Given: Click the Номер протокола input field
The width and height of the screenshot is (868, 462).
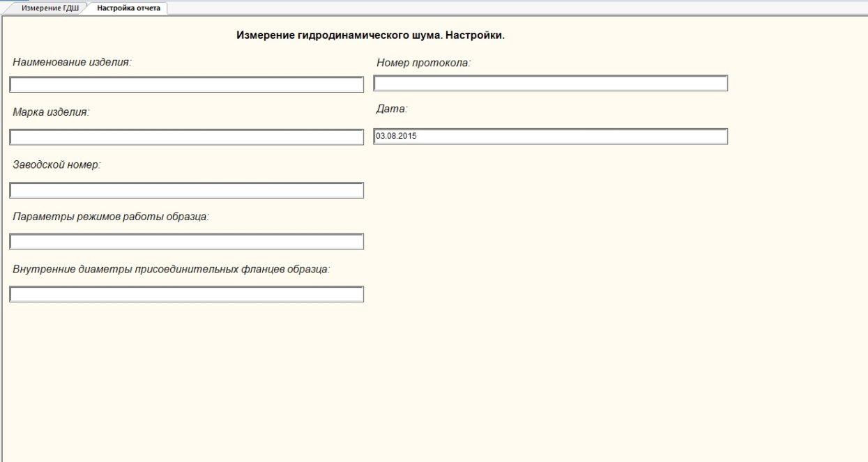Looking at the screenshot, I should 551,83.
